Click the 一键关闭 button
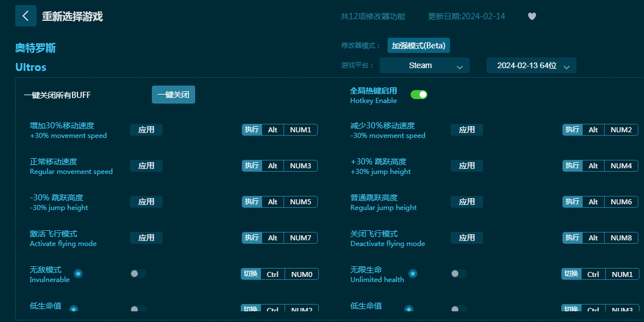 [173, 95]
